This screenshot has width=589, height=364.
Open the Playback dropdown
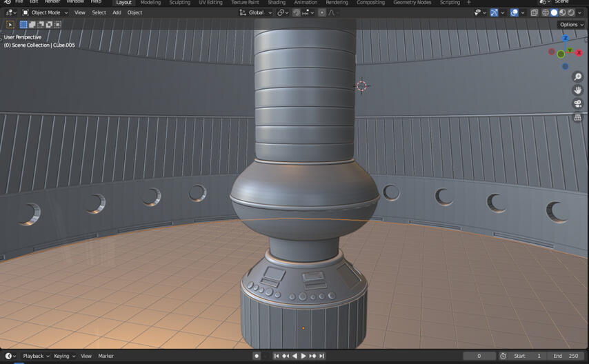[x=36, y=356]
